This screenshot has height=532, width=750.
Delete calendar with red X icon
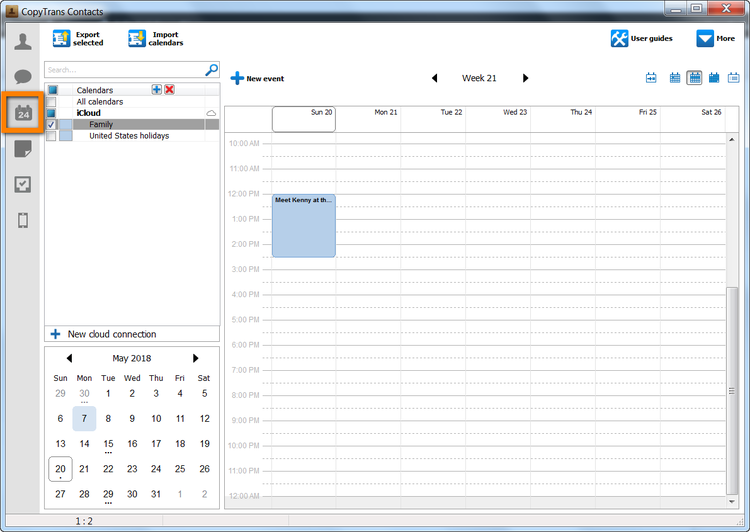pos(169,89)
